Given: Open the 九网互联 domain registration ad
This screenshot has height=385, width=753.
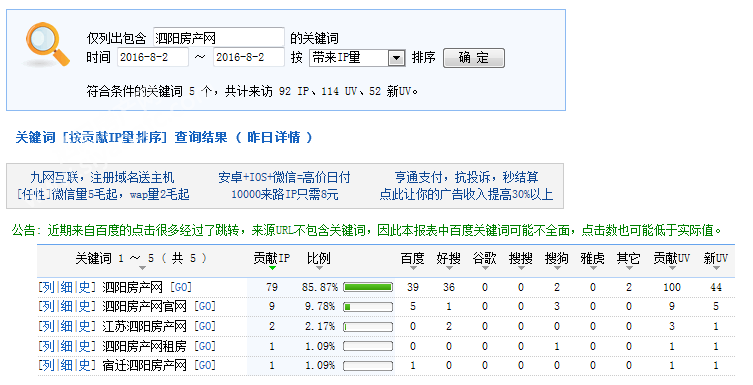Looking at the screenshot, I should 102,178.
